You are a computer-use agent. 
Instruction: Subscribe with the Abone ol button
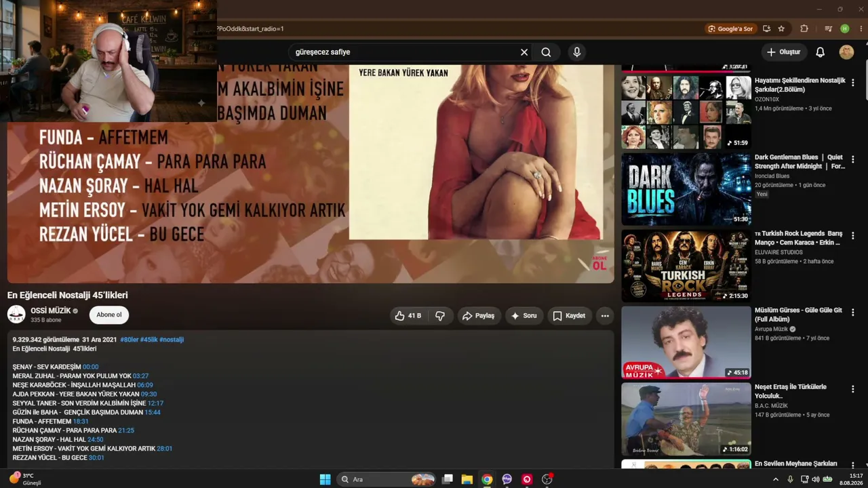coord(109,315)
